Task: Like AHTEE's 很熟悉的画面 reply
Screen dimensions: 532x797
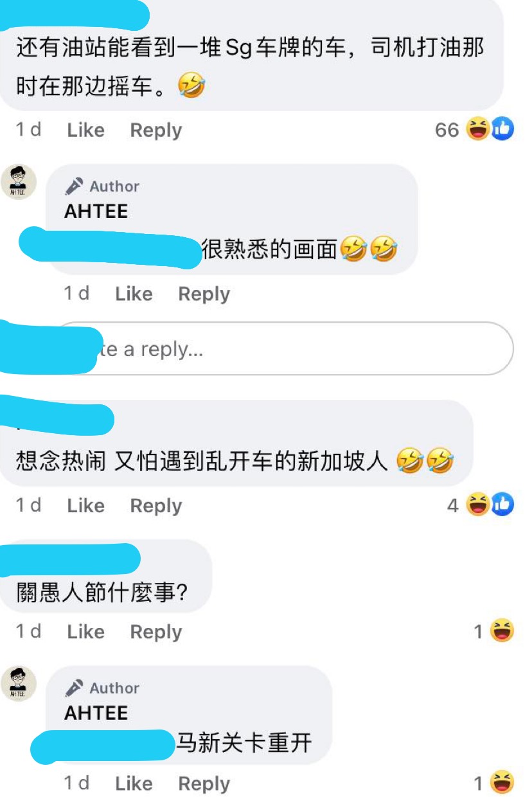Action: (x=134, y=294)
